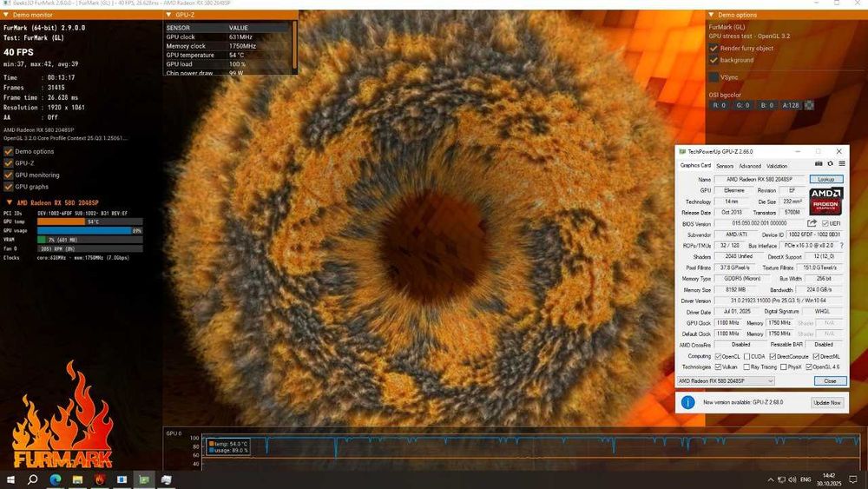The image size is (868, 489).
Task: Click the GPU-Z Close button
Action: tap(830, 381)
